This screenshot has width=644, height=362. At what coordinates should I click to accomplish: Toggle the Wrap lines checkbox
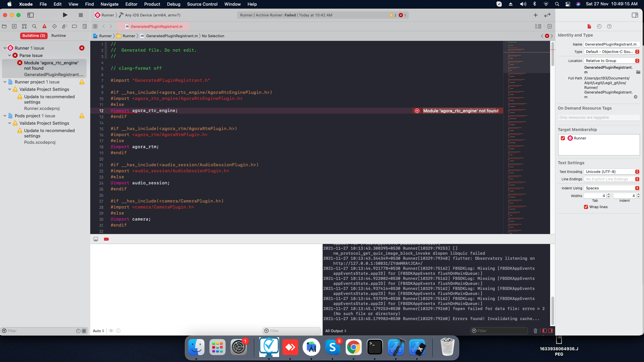click(586, 207)
